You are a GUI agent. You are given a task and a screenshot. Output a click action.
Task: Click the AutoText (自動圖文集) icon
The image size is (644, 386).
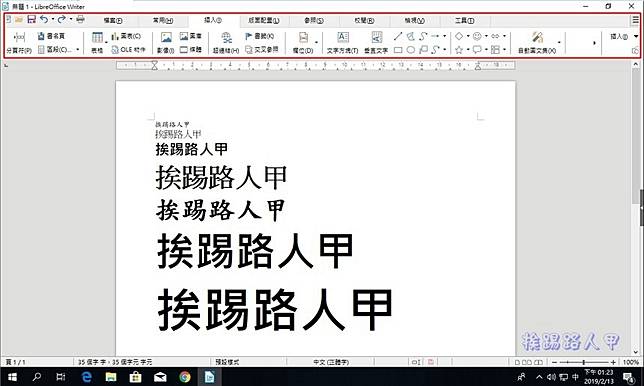pyautogui.click(x=537, y=37)
